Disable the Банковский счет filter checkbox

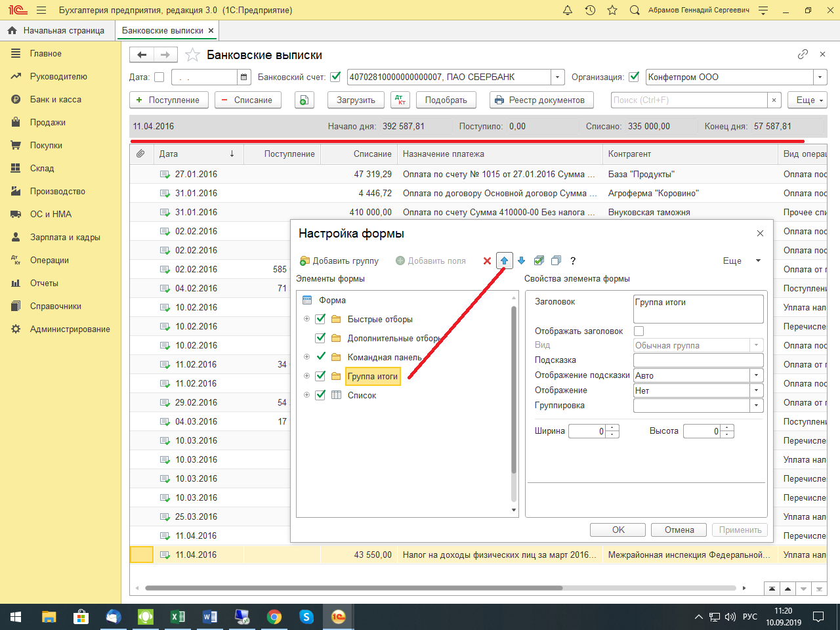[x=335, y=77]
